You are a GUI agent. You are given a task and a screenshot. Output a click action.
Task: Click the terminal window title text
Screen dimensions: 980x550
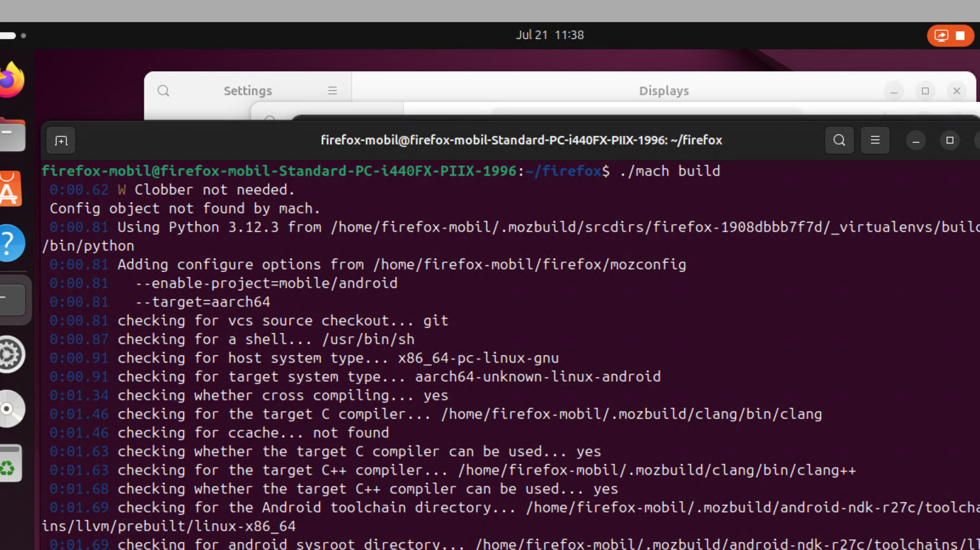(x=521, y=140)
